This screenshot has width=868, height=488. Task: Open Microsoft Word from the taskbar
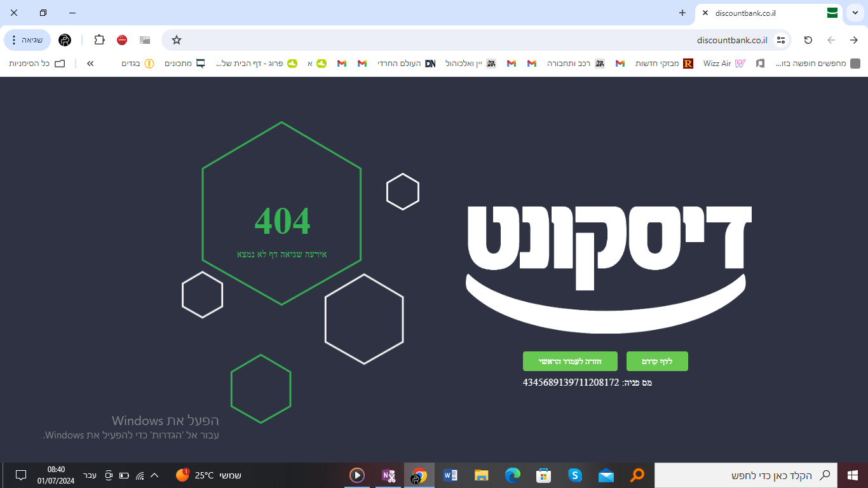click(451, 475)
